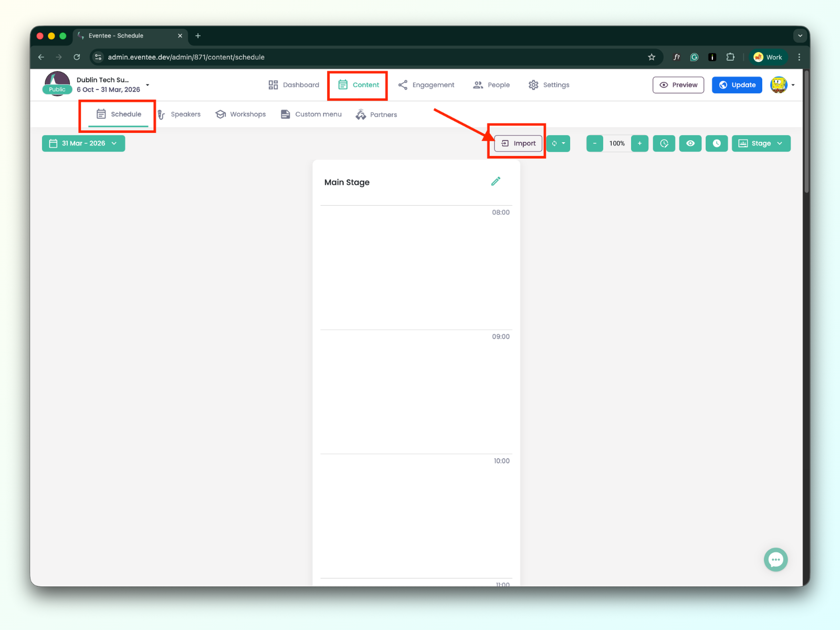Click the user profile avatar
This screenshot has height=630, width=840.
point(779,85)
